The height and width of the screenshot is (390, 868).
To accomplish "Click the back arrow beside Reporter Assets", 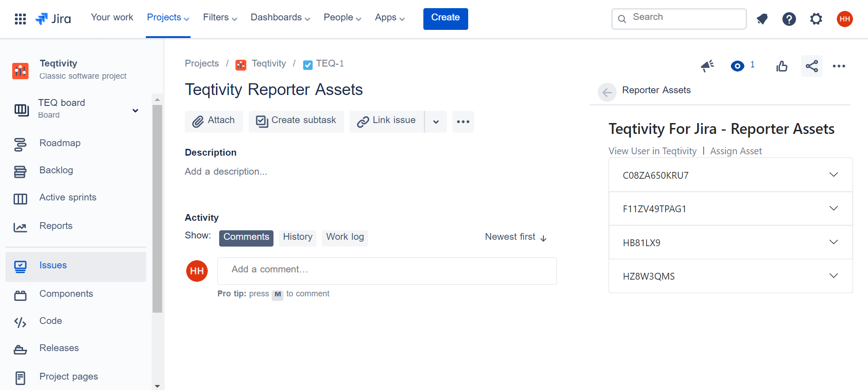I will 607,93.
